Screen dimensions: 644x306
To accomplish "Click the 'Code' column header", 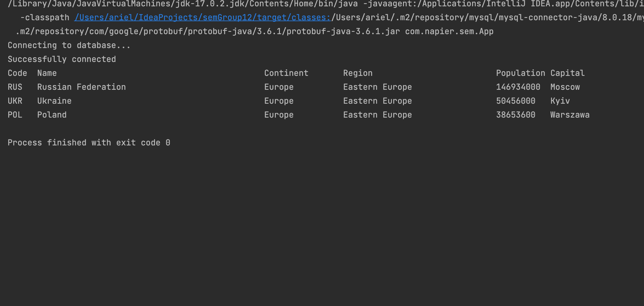I will tap(17, 73).
